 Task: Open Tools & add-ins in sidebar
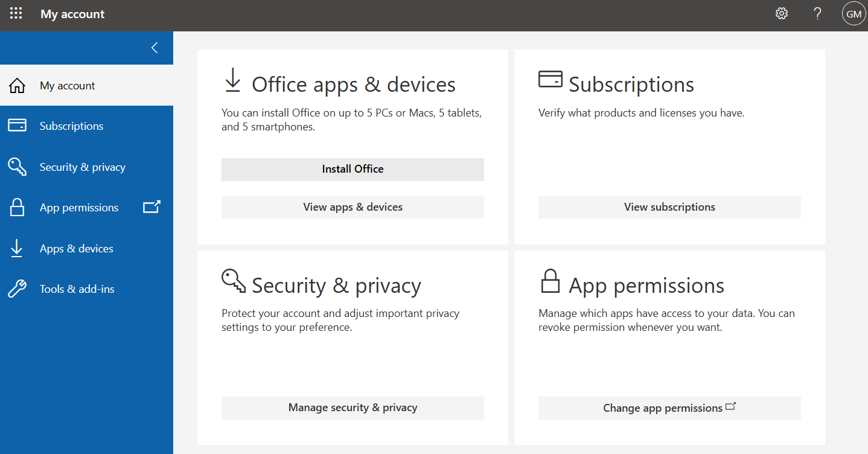(86, 289)
